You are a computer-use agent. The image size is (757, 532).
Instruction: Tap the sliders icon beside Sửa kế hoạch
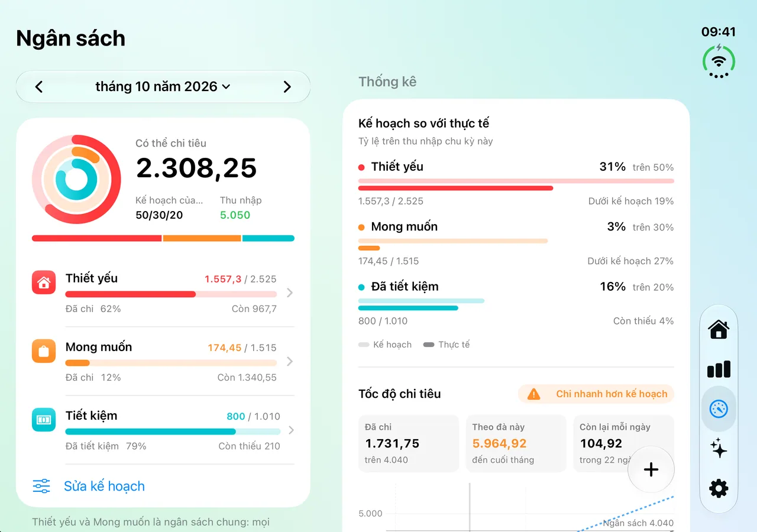pos(41,486)
